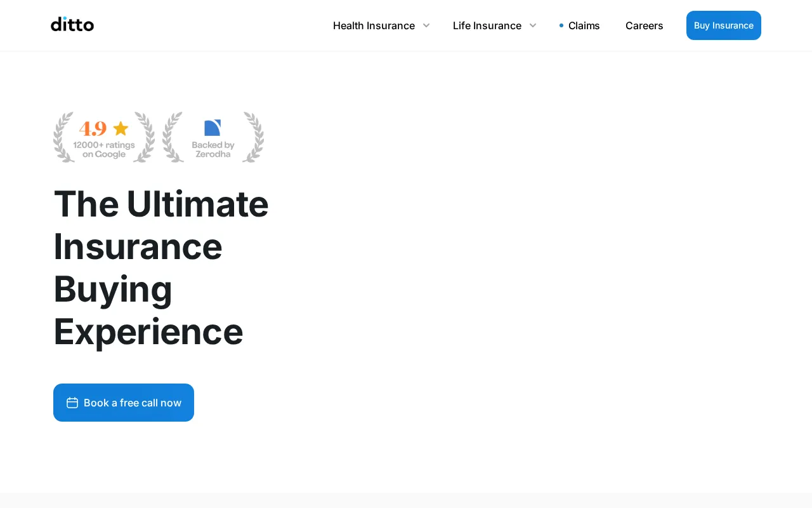Open the Health Insurance menu
Screen dimensions: 812x508
[x=374, y=25]
